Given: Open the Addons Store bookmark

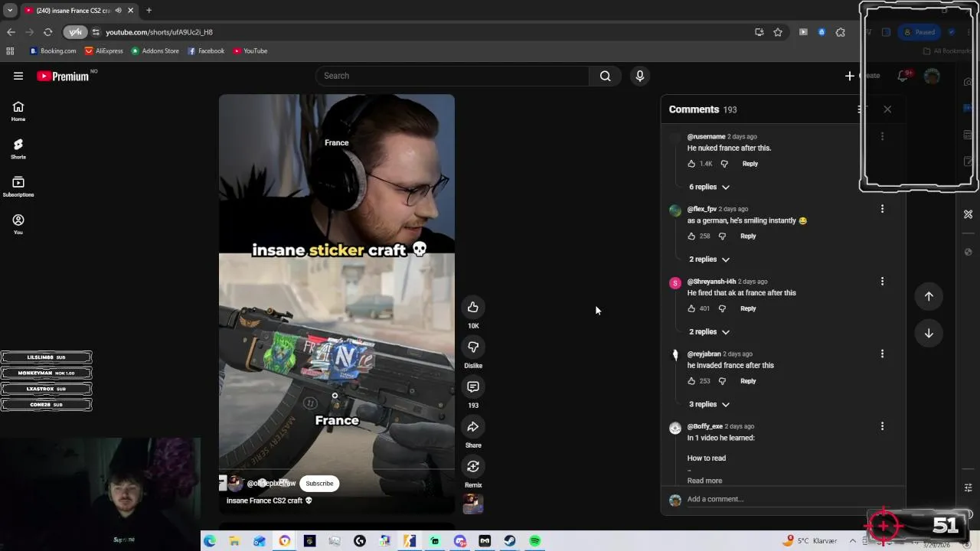Looking at the screenshot, I should pyautogui.click(x=155, y=51).
